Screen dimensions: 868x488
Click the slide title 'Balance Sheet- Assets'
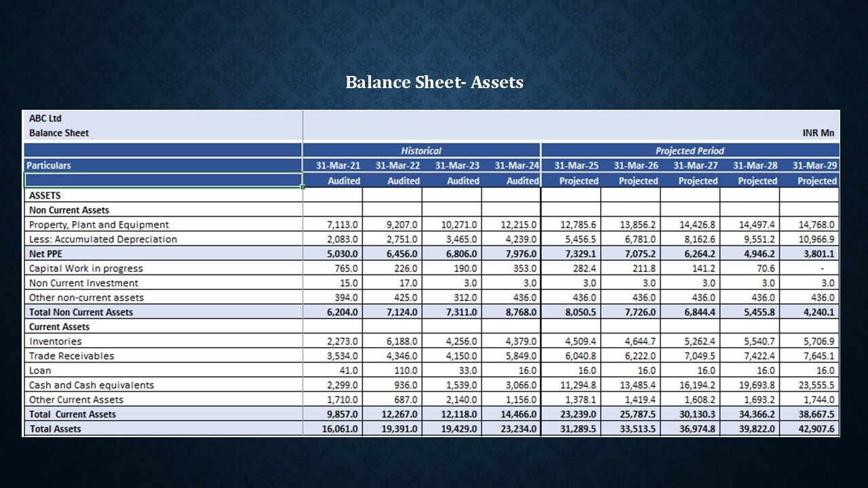point(434,83)
